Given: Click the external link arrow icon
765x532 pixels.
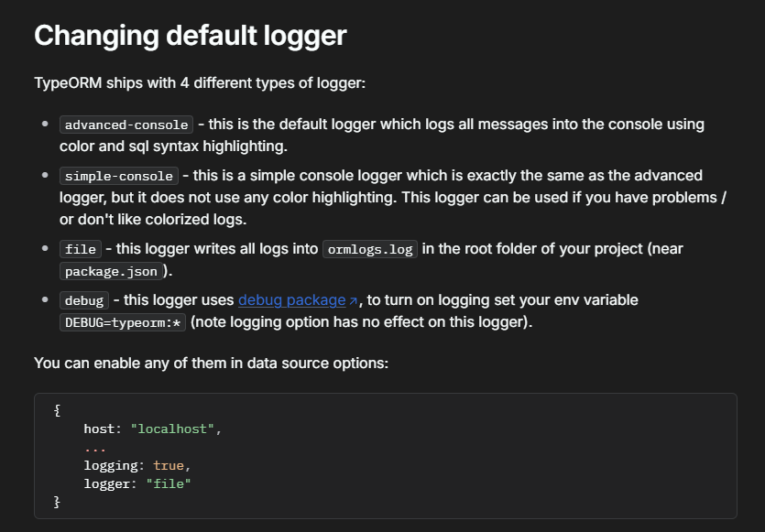Looking at the screenshot, I should pos(354,301).
